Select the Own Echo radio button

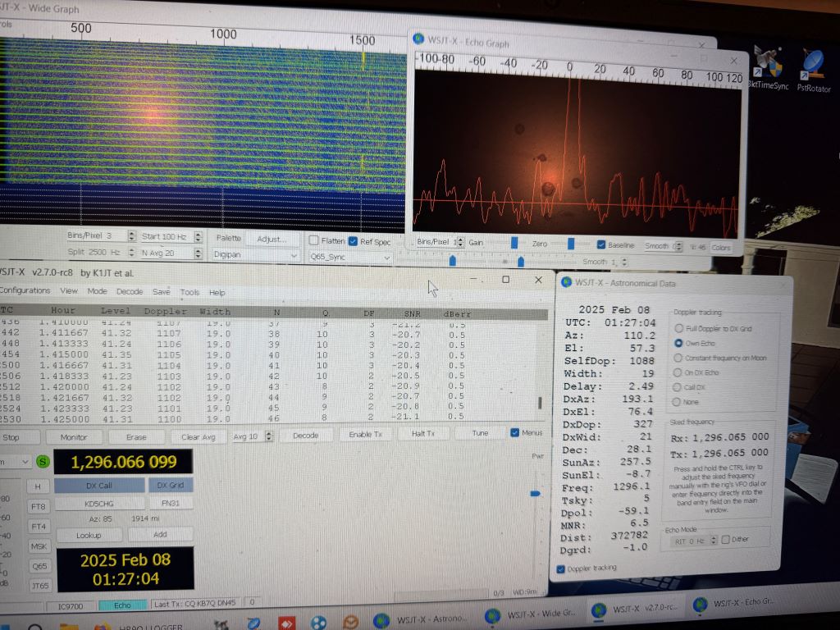click(678, 343)
